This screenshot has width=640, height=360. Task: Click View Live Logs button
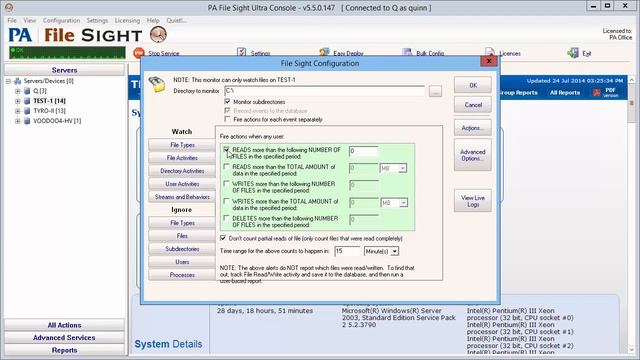[x=473, y=201]
